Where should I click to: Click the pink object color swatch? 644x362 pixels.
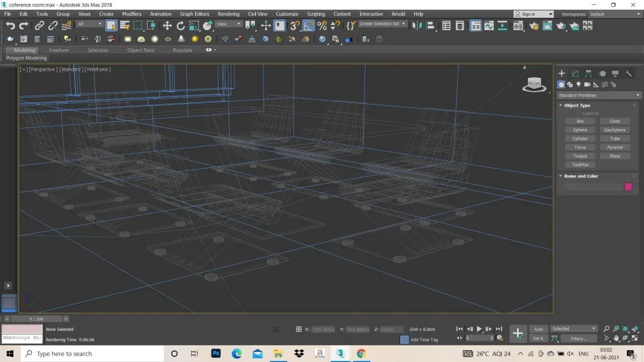click(628, 187)
